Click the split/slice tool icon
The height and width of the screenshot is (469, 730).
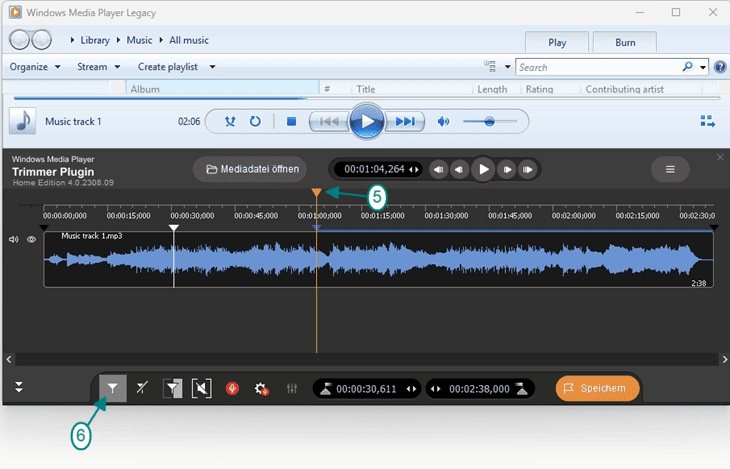point(142,387)
